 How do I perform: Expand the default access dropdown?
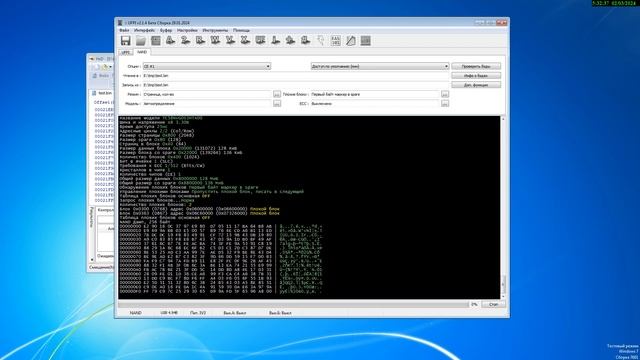pos(380,66)
